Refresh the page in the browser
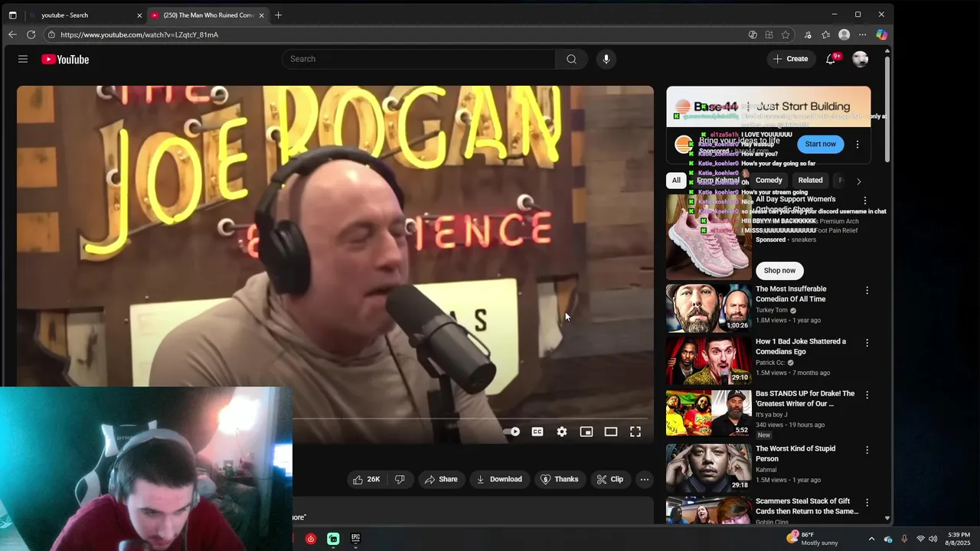The width and height of the screenshot is (980, 551). tap(31, 34)
